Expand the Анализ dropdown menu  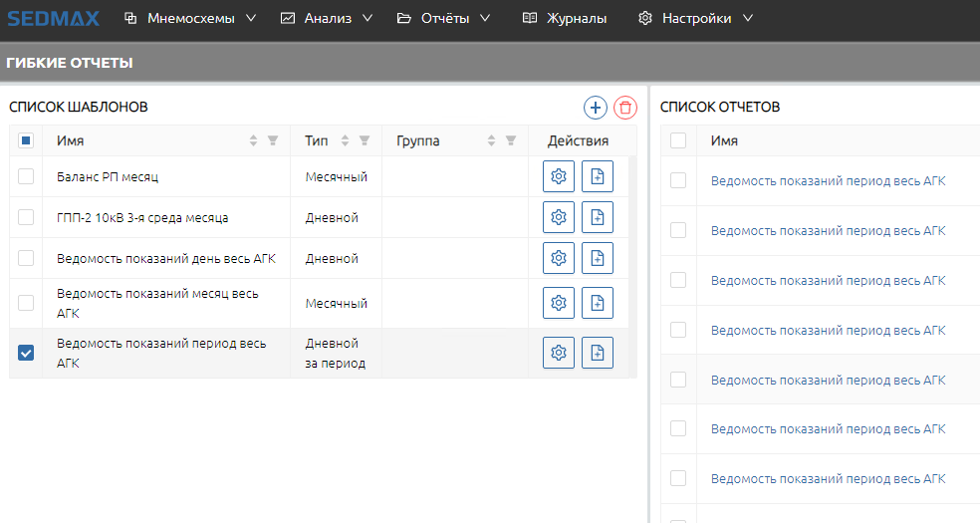[327, 19]
